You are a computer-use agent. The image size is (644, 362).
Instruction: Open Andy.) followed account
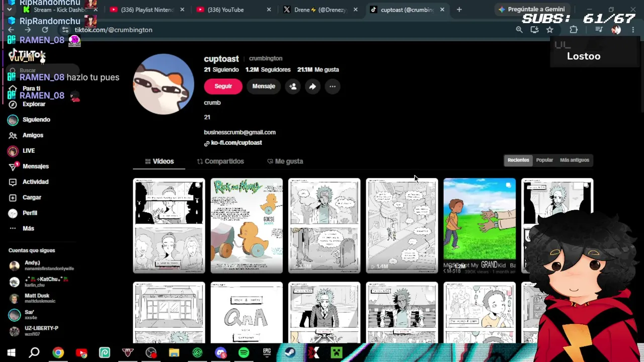[x=41, y=265]
